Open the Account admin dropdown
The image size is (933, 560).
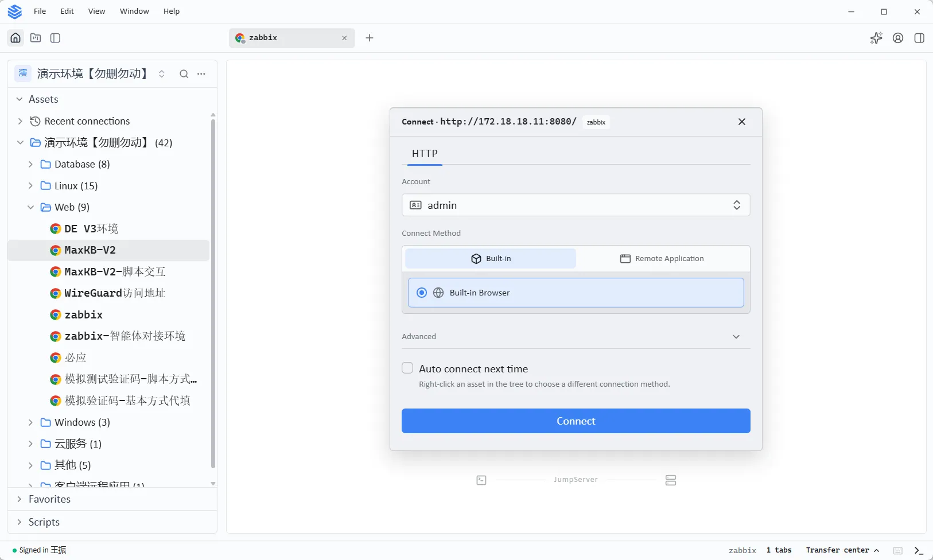point(576,205)
